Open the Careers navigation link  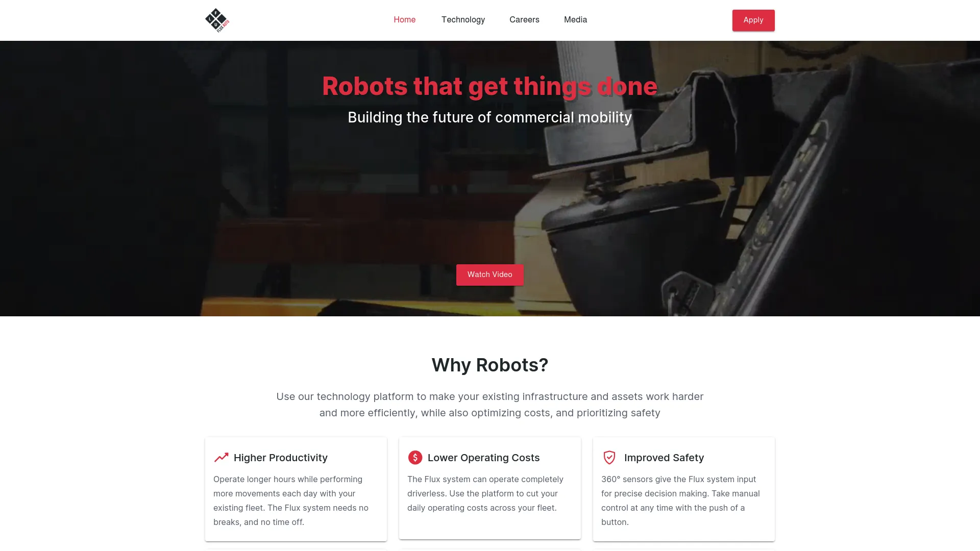tap(524, 19)
